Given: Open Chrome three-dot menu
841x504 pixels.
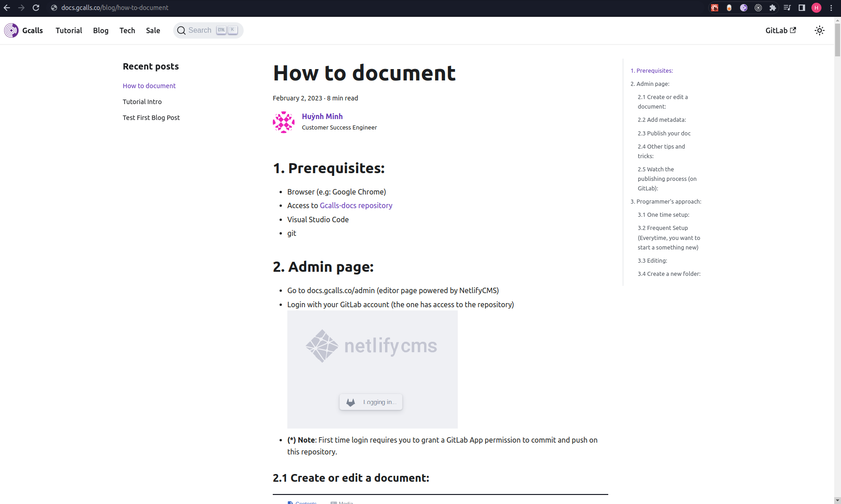Looking at the screenshot, I should pyautogui.click(x=831, y=8).
